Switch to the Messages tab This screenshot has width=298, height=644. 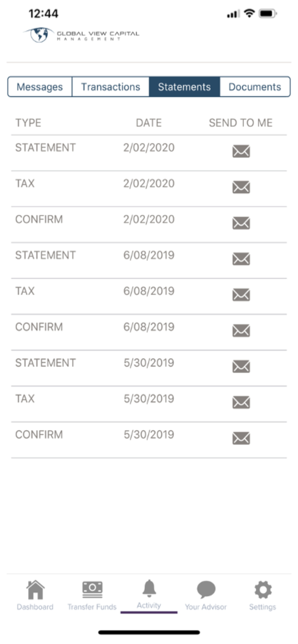[39, 86]
